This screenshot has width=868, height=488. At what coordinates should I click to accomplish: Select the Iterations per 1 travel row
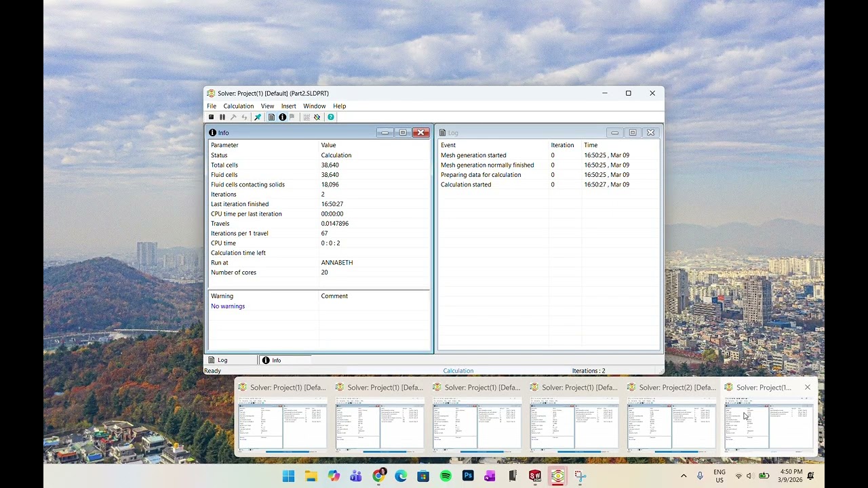319,233
